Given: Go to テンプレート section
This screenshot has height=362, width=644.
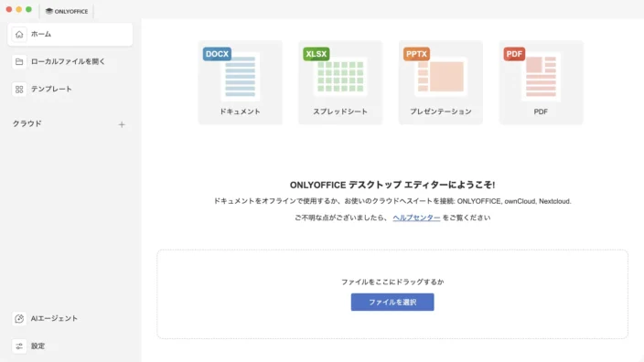Looking at the screenshot, I should click(70, 89).
